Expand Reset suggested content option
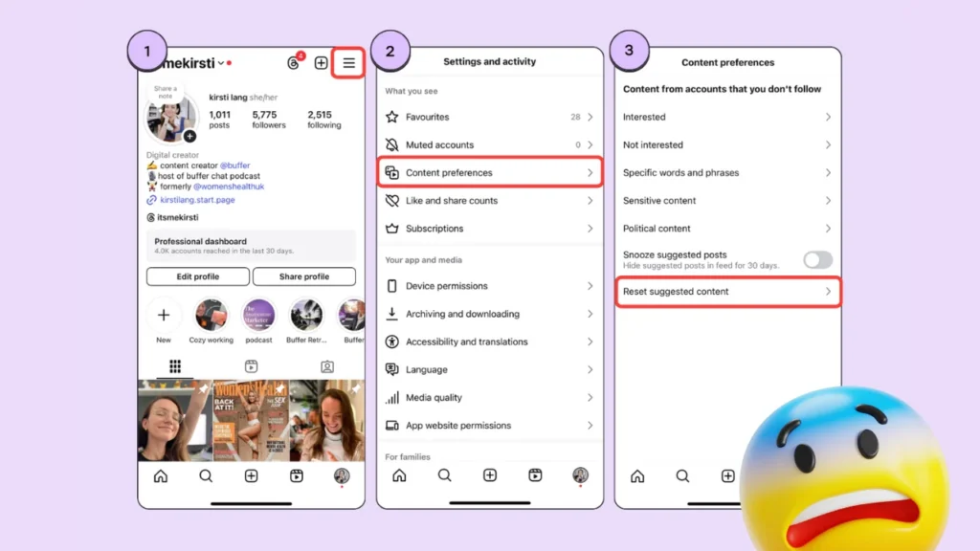980x551 pixels. pyautogui.click(x=727, y=292)
